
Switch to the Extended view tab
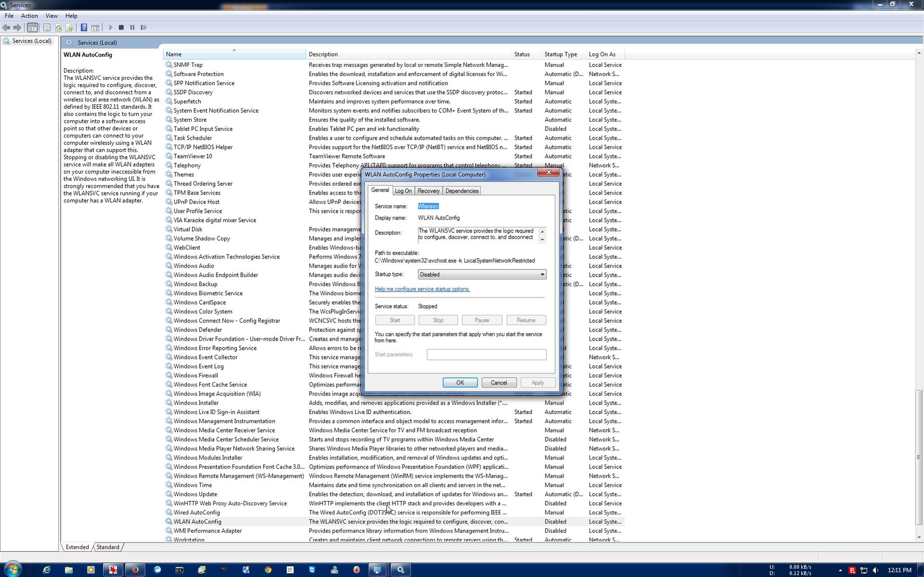click(x=77, y=547)
